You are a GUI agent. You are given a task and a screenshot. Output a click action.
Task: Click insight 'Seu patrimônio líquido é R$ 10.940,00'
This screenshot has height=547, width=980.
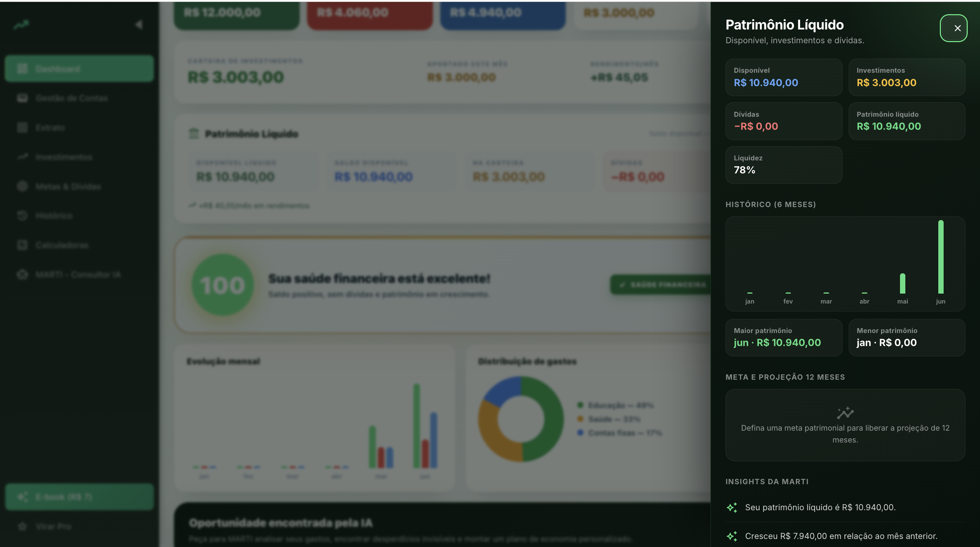pos(820,508)
